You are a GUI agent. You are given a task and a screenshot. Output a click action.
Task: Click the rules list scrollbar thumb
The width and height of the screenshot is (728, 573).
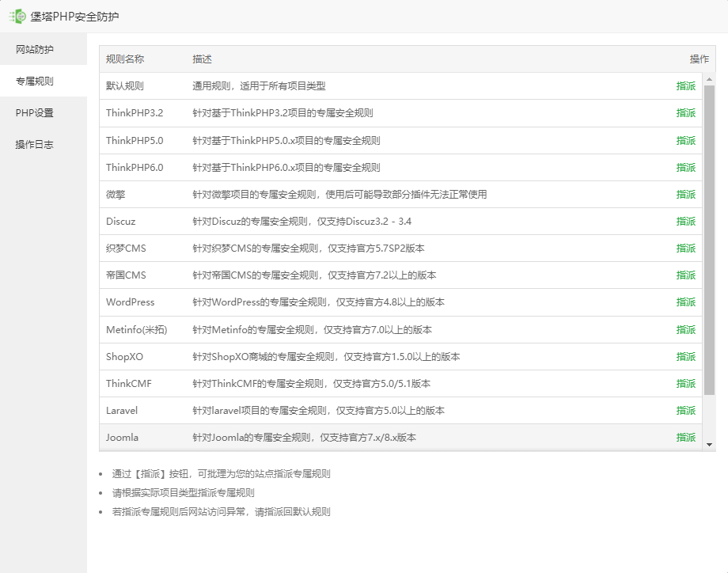click(709, 240)
